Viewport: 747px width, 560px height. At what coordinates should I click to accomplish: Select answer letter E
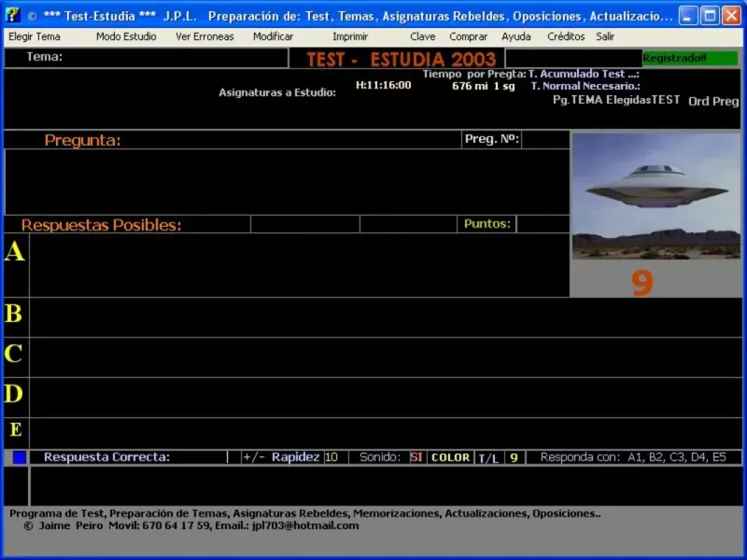pyautogui.click(x=16, y=429)
